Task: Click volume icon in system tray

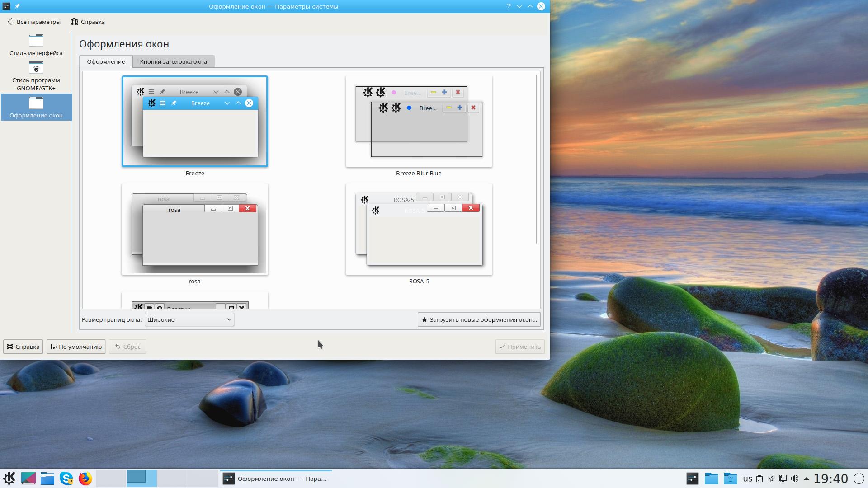Action: pyautogui.click(x=795, y=479)
